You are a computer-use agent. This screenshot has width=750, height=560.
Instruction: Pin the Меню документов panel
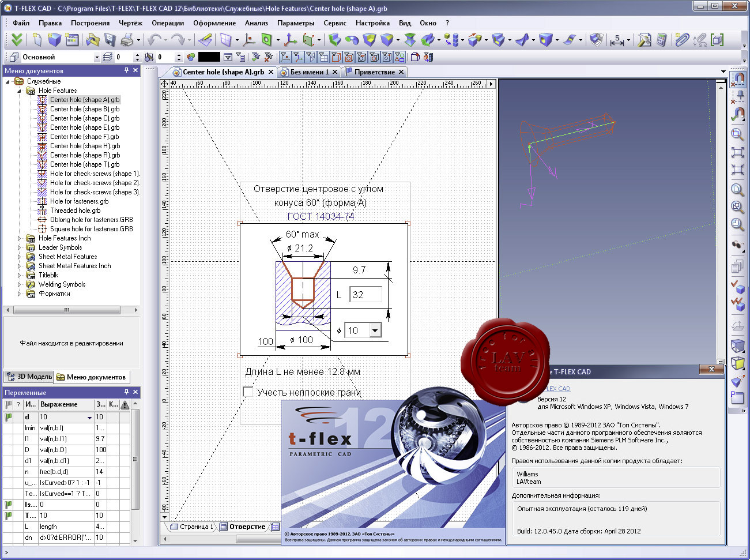click(126, 70)
